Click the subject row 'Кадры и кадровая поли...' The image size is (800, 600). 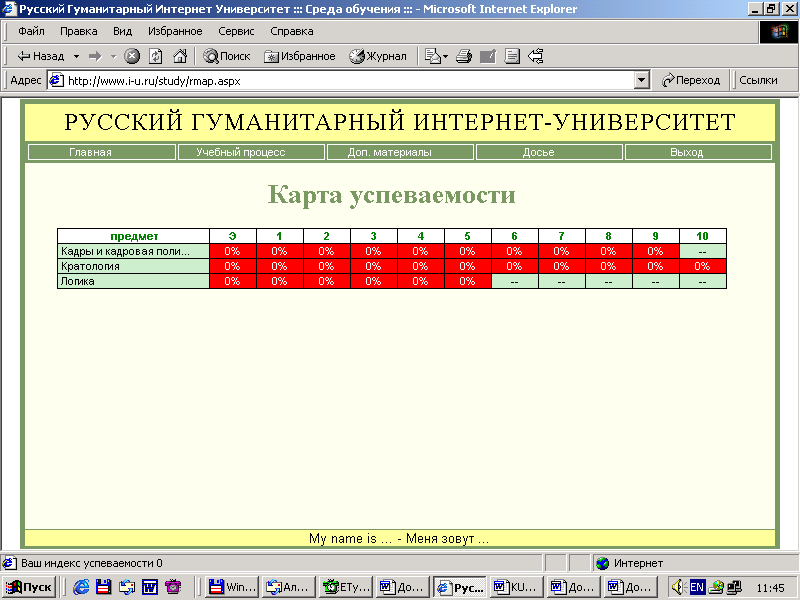(134, 251)
